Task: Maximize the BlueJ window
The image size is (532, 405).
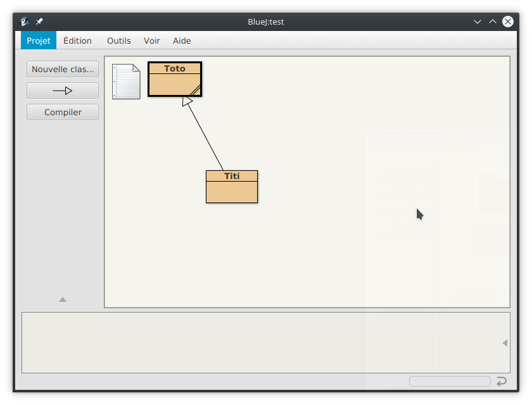Action: (x=493, y=22)
